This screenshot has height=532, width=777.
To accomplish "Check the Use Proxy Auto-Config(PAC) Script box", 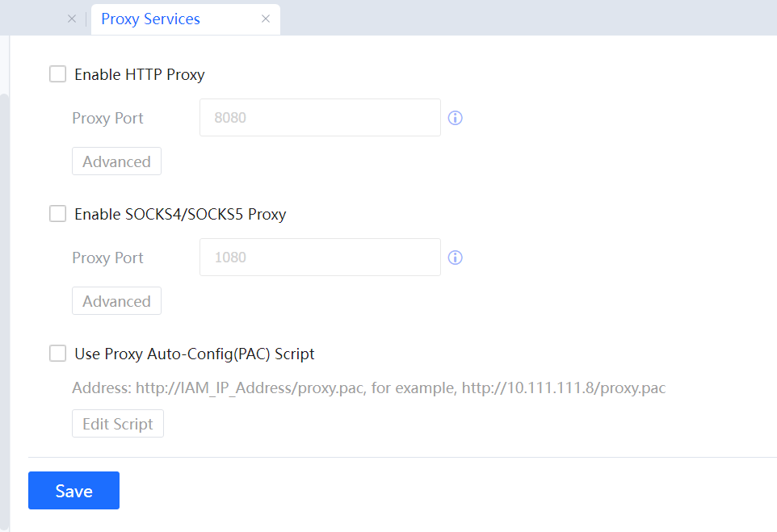I will coord(57,354).
